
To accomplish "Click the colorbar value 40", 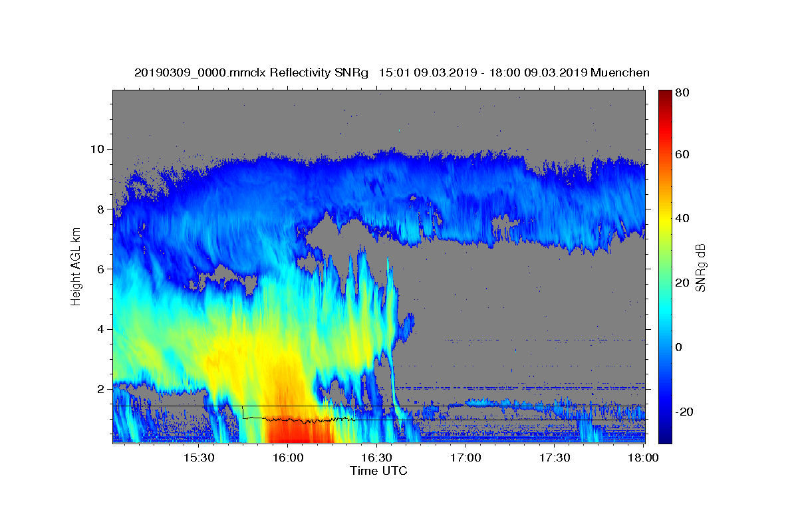I will click(682, 218).
